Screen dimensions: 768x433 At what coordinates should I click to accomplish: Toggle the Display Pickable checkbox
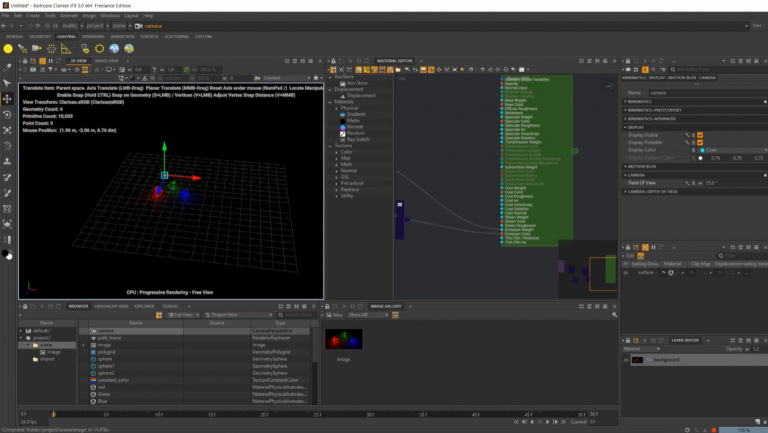click(x=700, y=142)
